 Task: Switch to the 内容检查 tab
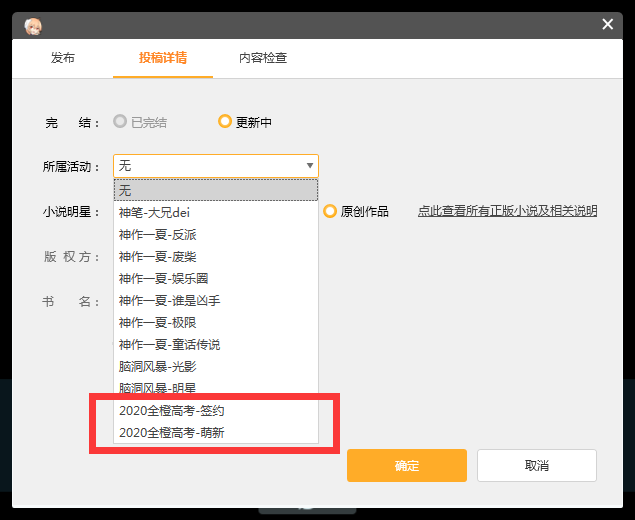(263, 58)
